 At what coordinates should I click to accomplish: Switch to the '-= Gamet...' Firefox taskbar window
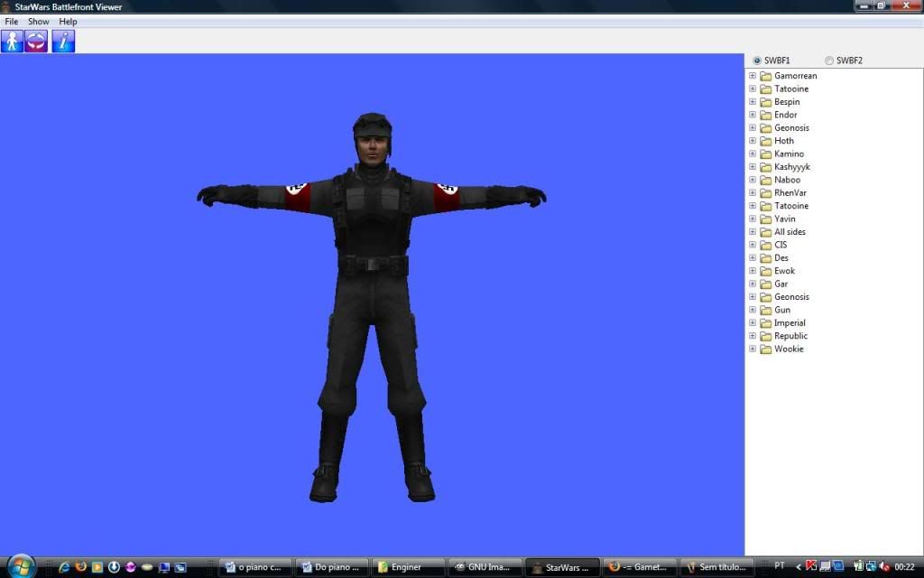(639, 567)
